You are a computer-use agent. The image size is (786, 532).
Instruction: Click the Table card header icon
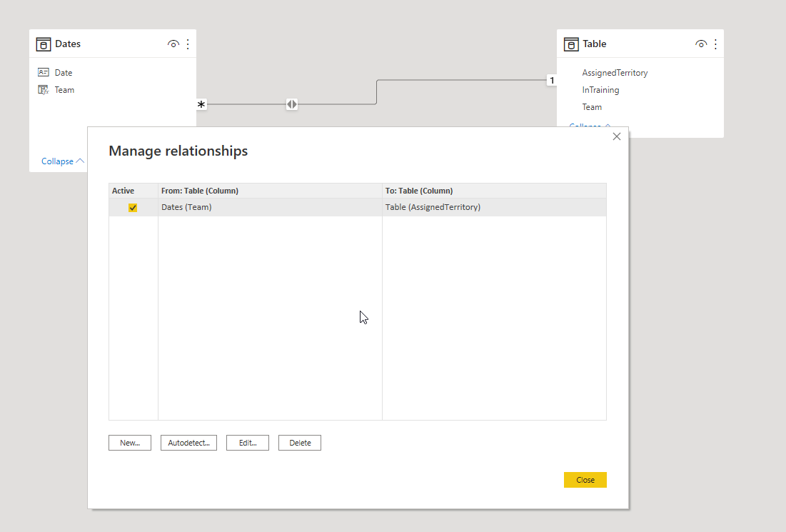571,44
